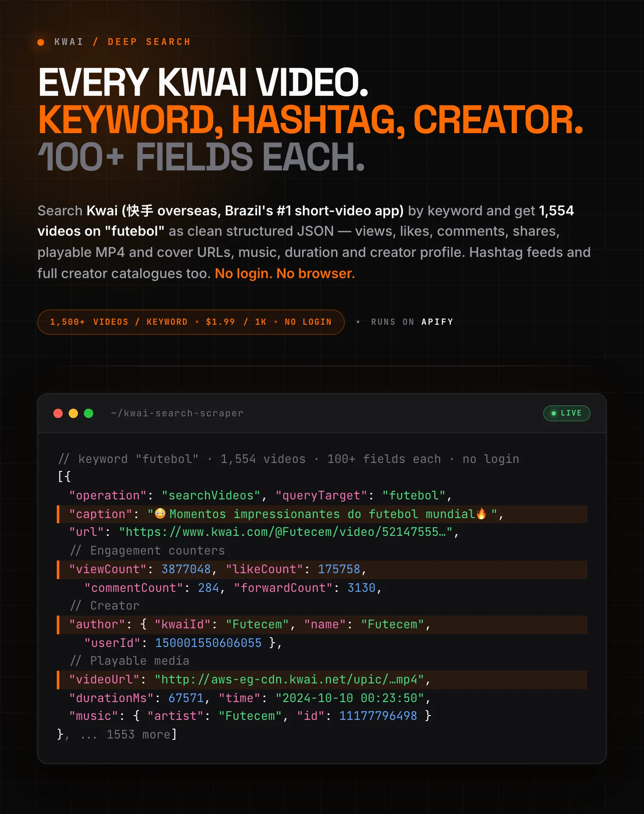The image size is (644, 814).
Task: Click the aws-eg-cdn.kwai.net videoUrl value
Action: pyautogui.click(x=289, y=680)
